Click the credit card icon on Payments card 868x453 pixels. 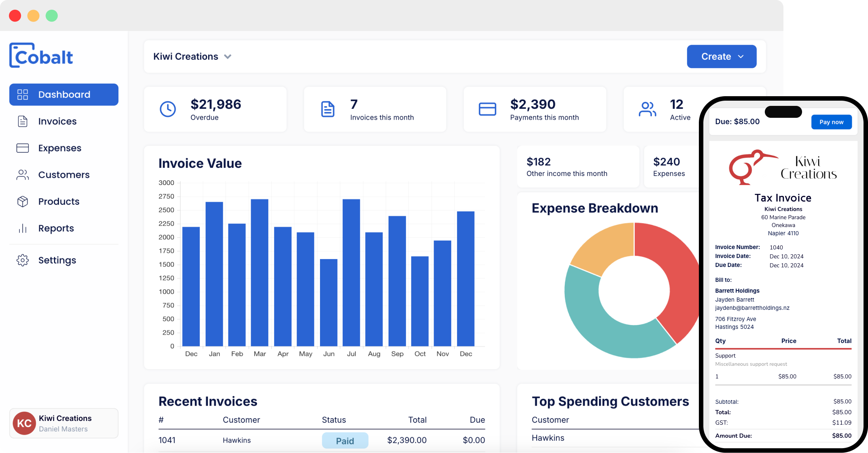tap(487, 109)
